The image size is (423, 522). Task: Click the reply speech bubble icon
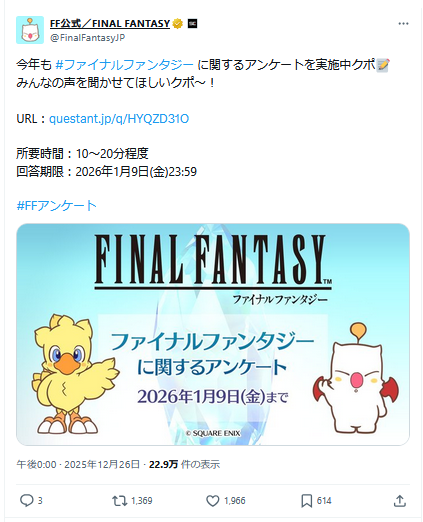[x=26, y=500]
